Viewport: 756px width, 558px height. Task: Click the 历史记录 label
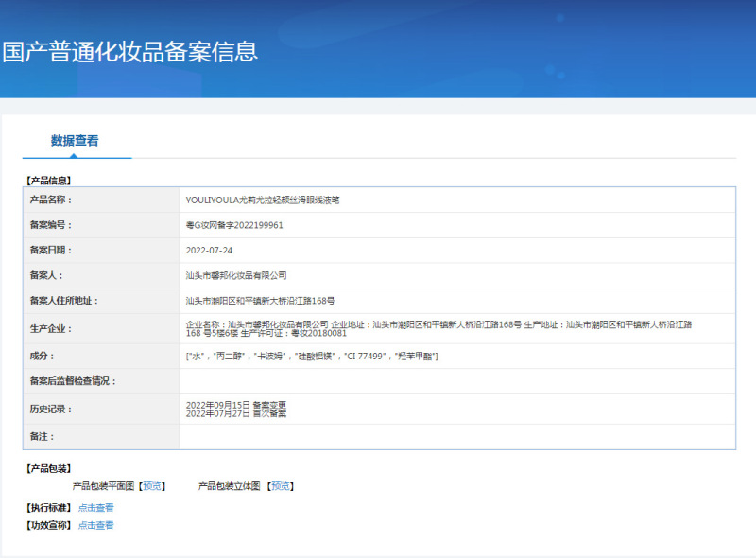coord(51,410)
